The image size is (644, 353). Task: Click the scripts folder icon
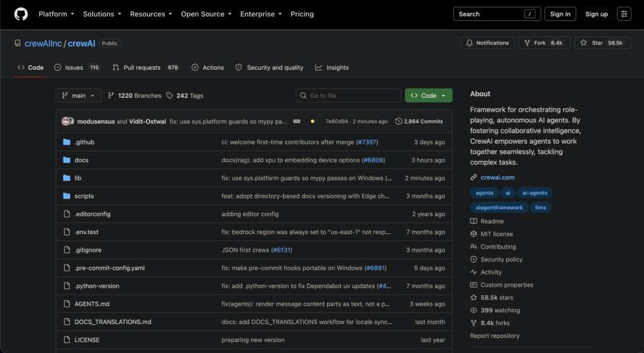(x=67, y=196)
